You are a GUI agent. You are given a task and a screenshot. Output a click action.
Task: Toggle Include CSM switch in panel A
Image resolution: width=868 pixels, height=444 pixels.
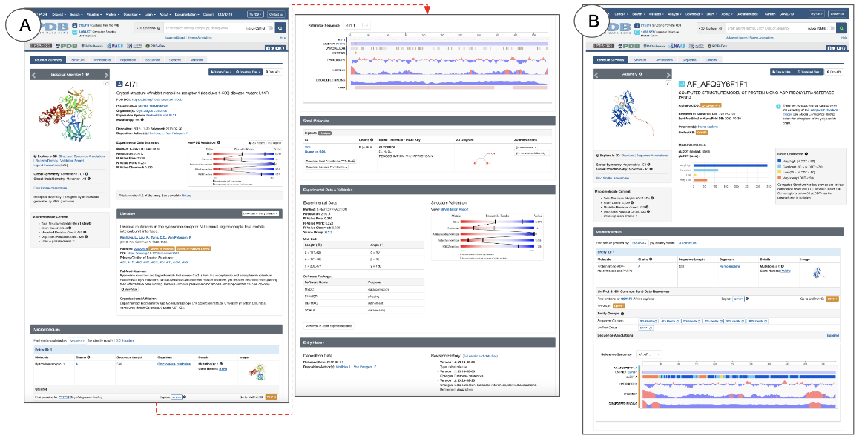[271, 27]
